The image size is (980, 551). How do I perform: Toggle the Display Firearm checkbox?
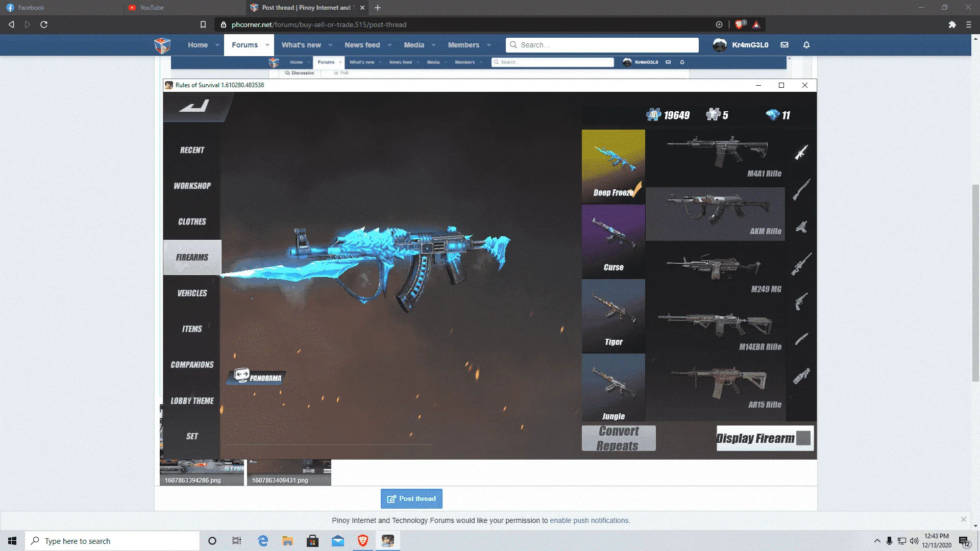point(803,438)
